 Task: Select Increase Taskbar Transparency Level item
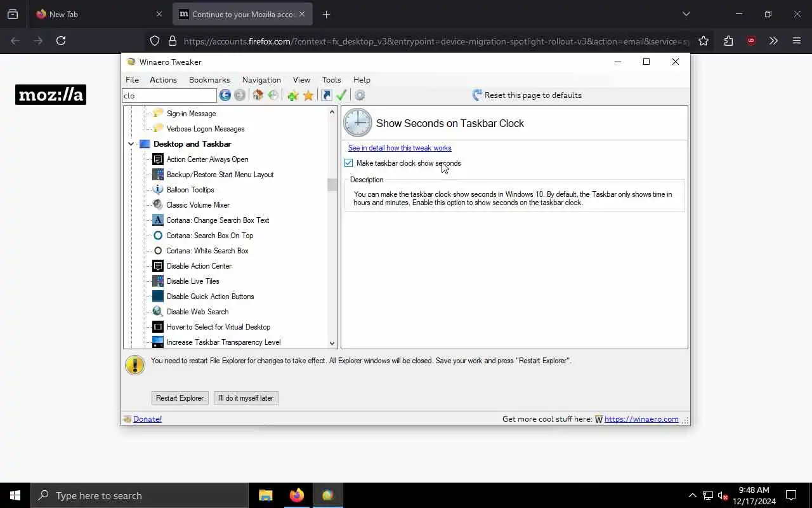click(x=223, y=342)
